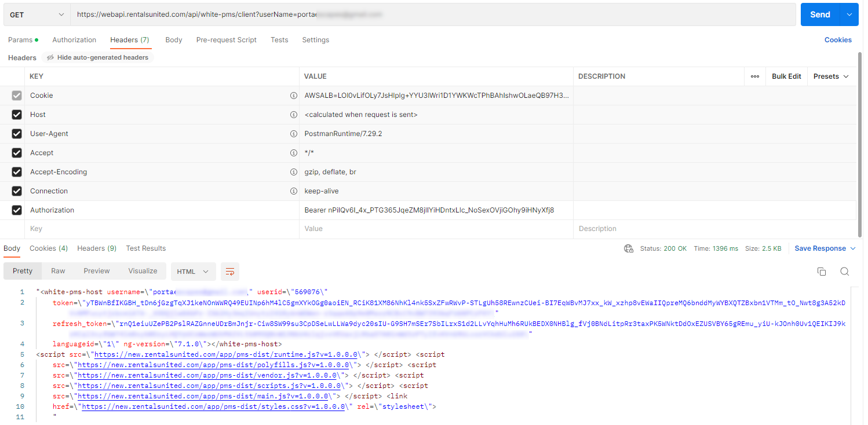868x425 pixels.
Task: Expand the HTML format dropdown
Action: (x=193, y=272)
